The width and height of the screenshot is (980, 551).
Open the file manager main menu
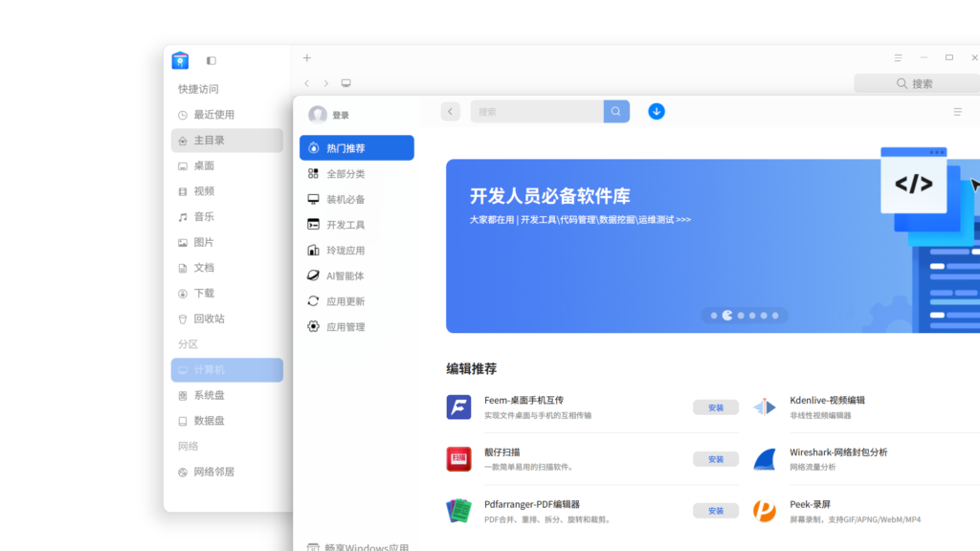(x=898, y=58)
